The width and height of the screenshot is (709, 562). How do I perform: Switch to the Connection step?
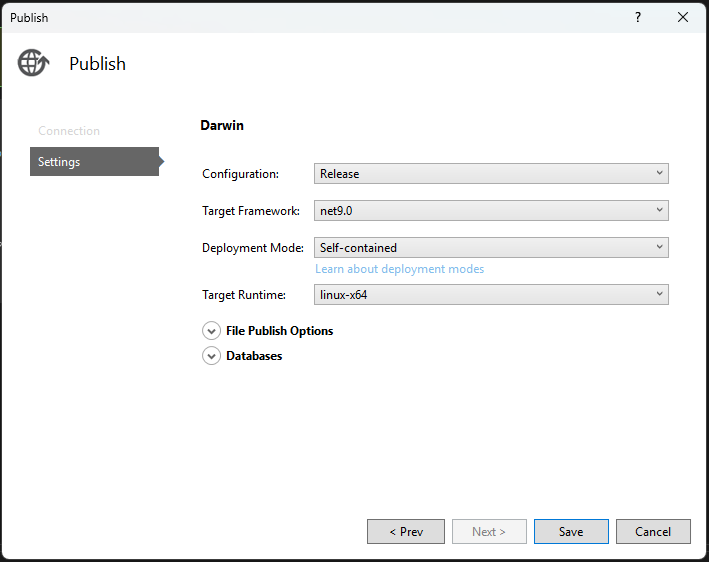pos(69,131)
